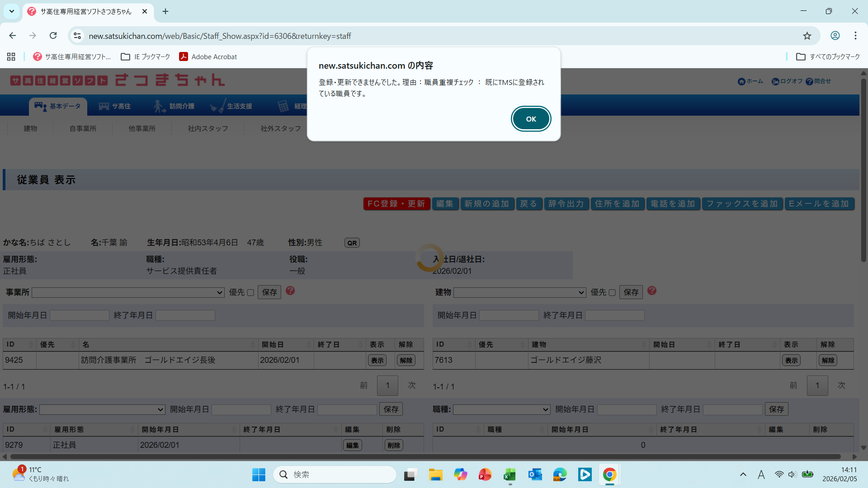868x488 pixels.
Task: Click the QR button next to 性別
Action: (352, 243)
